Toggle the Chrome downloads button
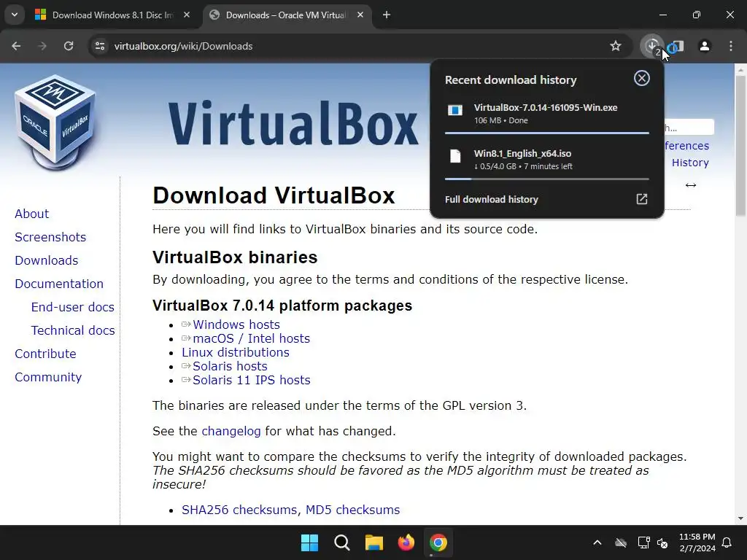747x560 pixels. [x=651, y=46]
